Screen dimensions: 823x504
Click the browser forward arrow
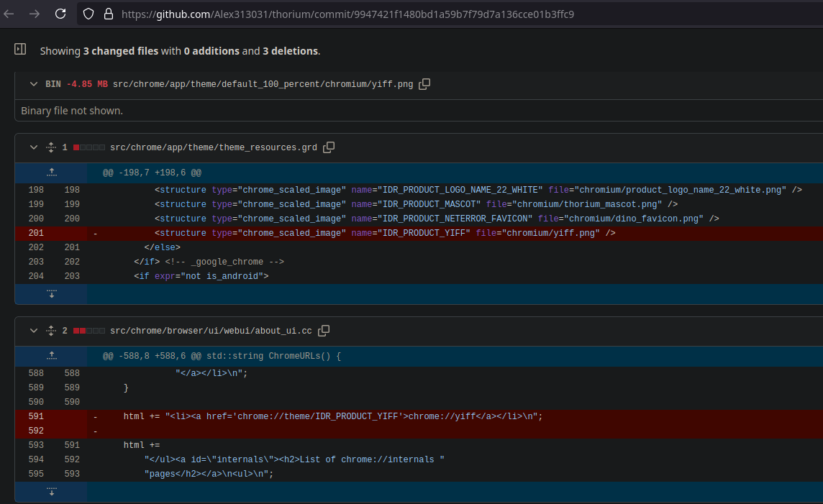(x=35, y=14)
